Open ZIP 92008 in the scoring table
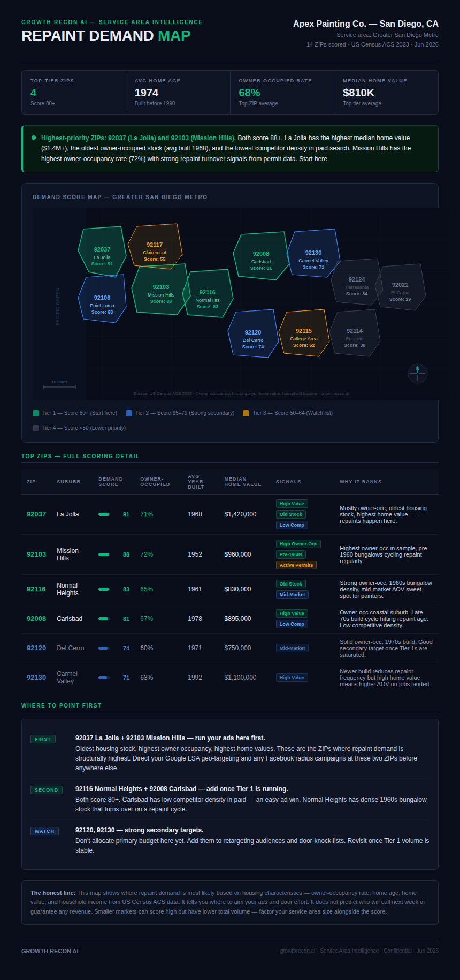The image size is (460, 980). 36,619
